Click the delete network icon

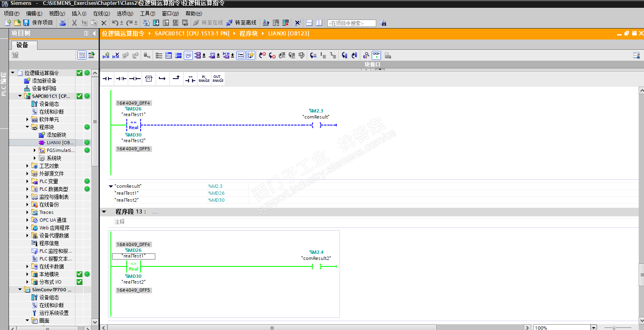(x=116, y=55)
